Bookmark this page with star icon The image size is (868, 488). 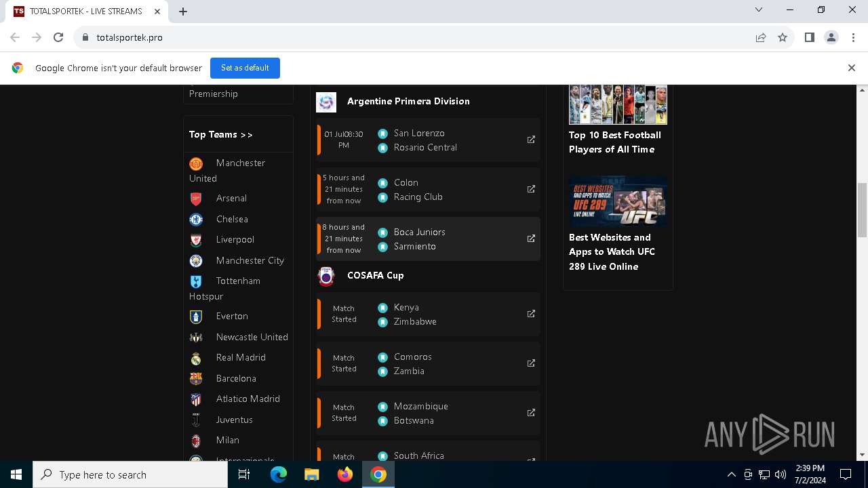point(783,37)
